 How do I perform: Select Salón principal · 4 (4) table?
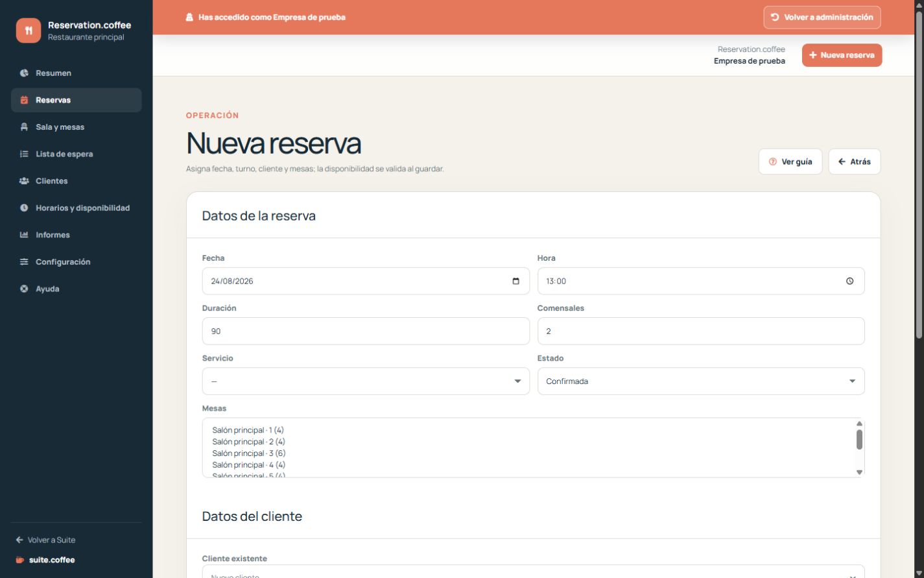click(x=528, y=465)
